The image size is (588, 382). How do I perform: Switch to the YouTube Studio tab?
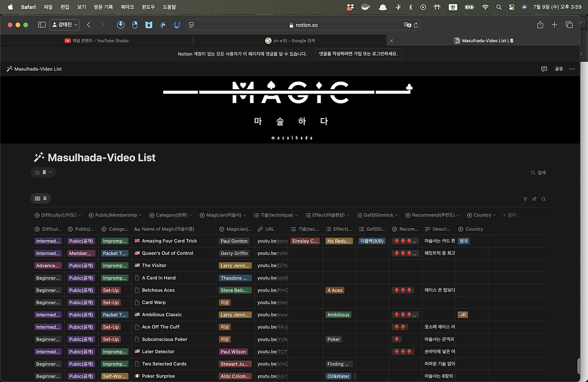click(x=96, y=41)
